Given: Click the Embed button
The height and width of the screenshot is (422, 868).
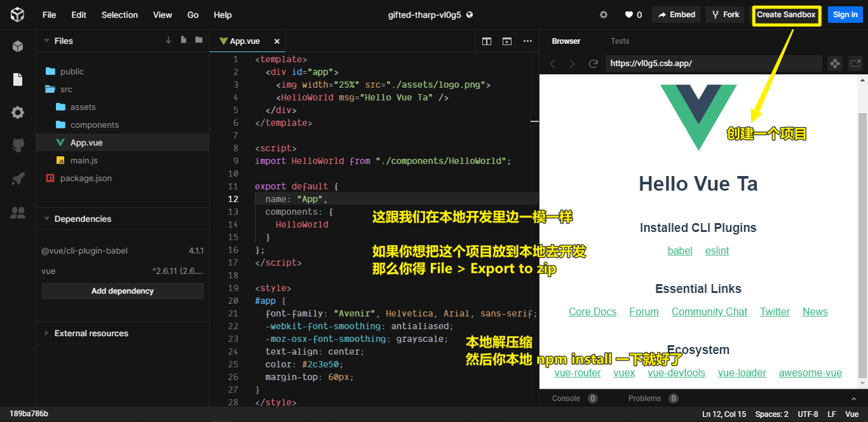Looking at the screenshot, I should [676, 15].
